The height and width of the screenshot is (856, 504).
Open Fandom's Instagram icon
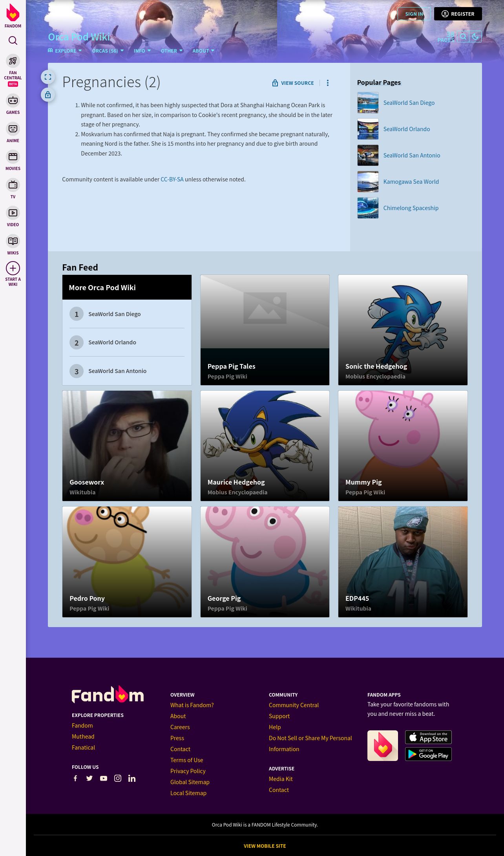[x=118, y=778]
